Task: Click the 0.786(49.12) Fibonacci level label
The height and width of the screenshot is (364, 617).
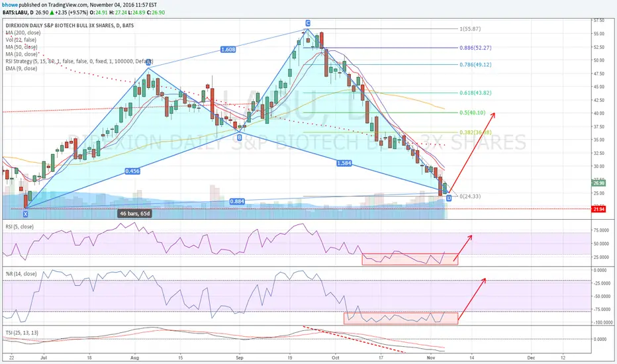Action: click(475, 65)
